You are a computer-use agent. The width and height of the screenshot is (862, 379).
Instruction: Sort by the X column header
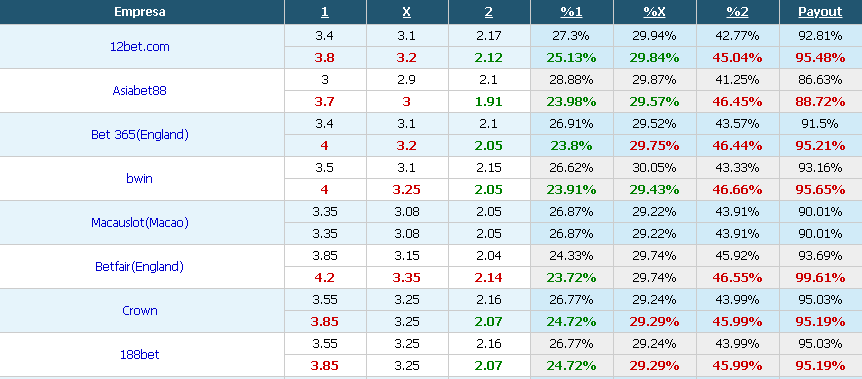click(x=407, y=12)
